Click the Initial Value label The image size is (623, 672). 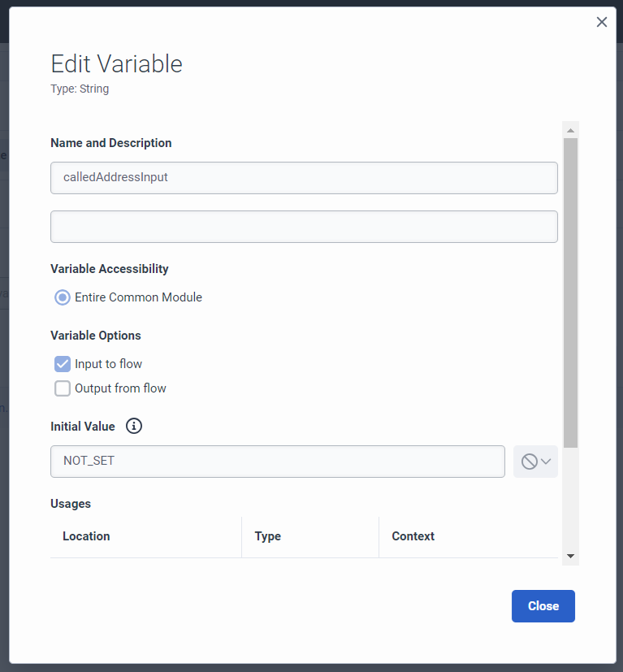(83, 426)
